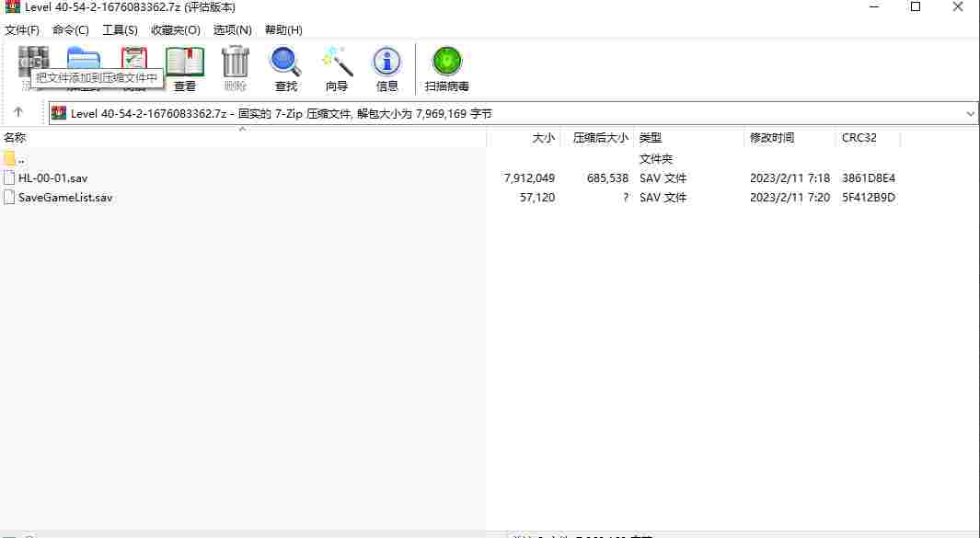Sort by the 名称 (Name) column header

click(x=243, y=138)
